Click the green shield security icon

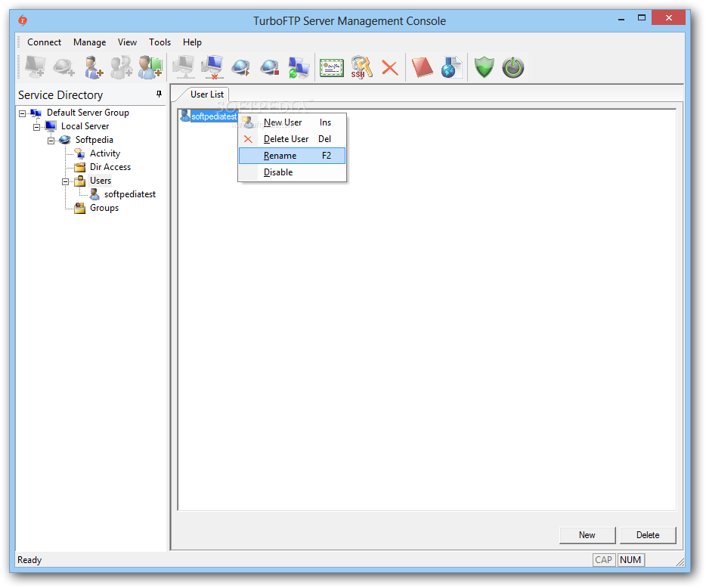point(485,67)
